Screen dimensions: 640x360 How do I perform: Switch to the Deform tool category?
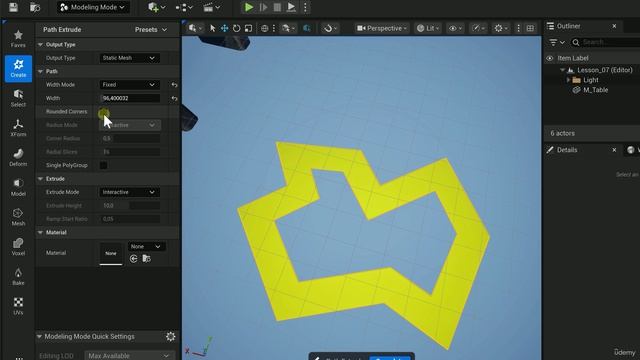pyautogui.click(x=18, y=158)
